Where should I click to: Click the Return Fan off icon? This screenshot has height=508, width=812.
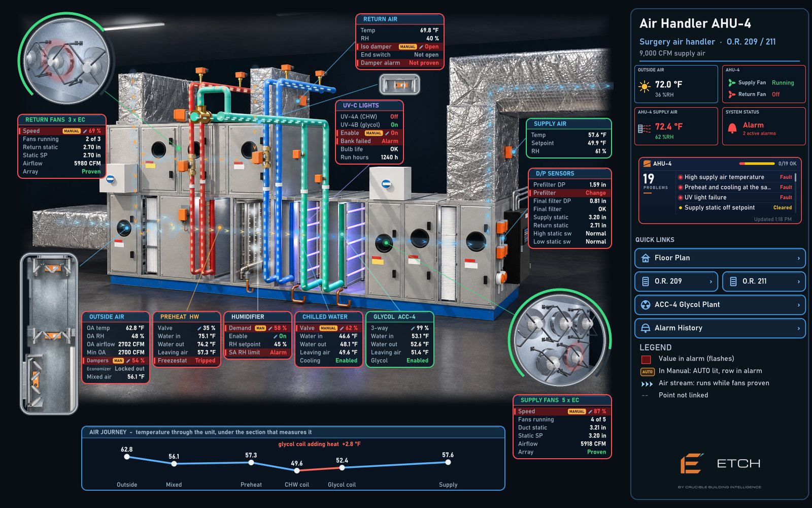coord(732,94)
